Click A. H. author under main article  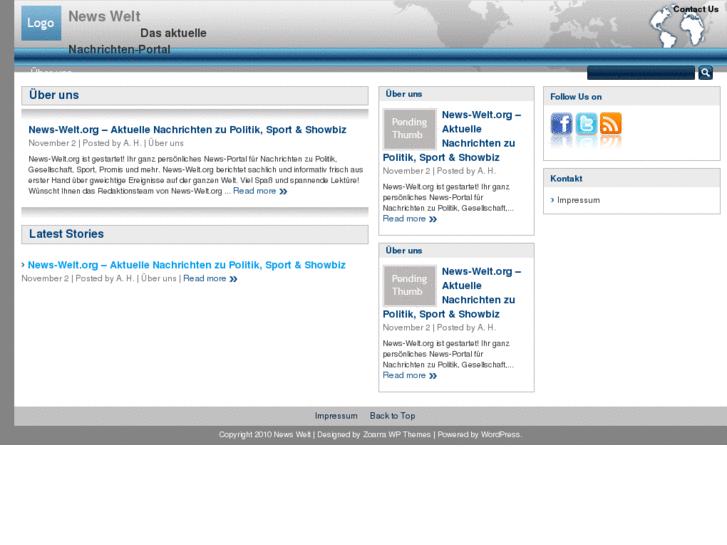[132, 143]
